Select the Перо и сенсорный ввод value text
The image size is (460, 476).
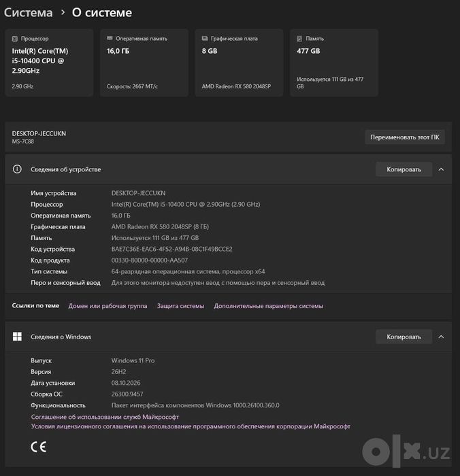218,283
